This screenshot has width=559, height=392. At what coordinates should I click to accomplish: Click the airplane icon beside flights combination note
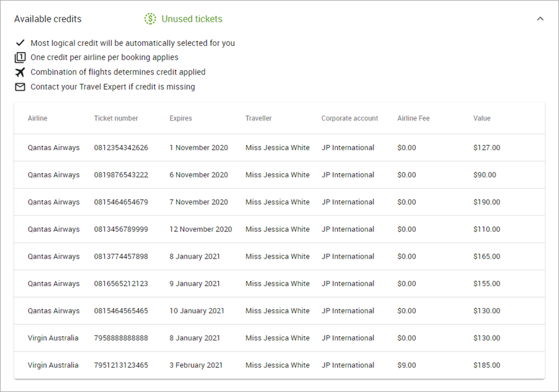[20, 72]
